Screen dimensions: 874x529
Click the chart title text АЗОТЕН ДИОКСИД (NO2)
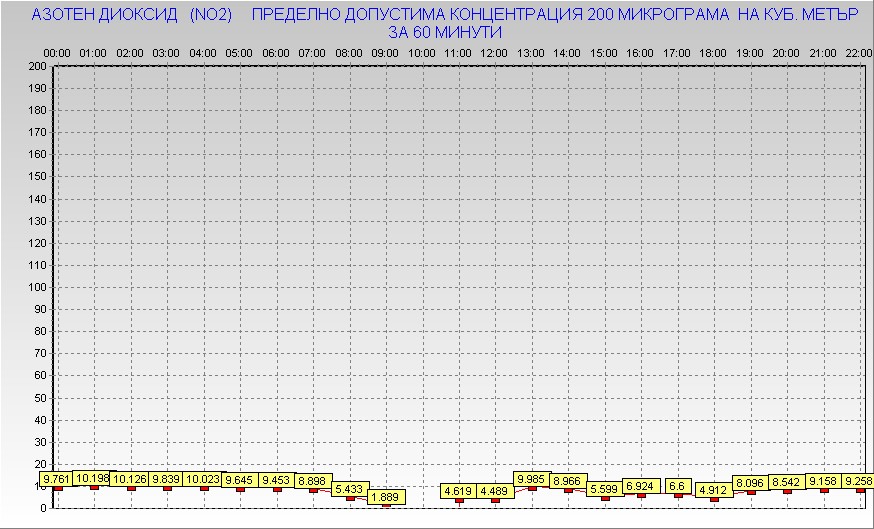pyautogui.click(x=132, y=16)
